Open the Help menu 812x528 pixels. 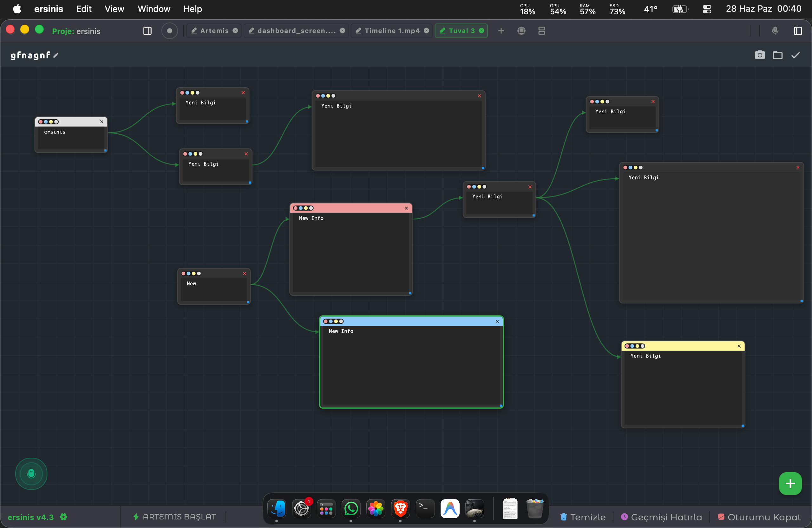point(193,9)
